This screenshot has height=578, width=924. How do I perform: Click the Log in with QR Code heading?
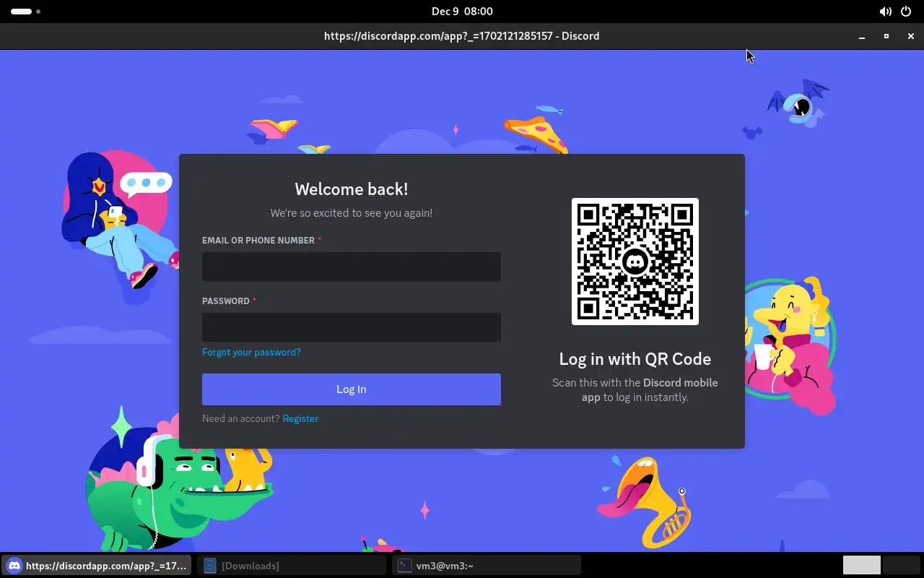635,359
